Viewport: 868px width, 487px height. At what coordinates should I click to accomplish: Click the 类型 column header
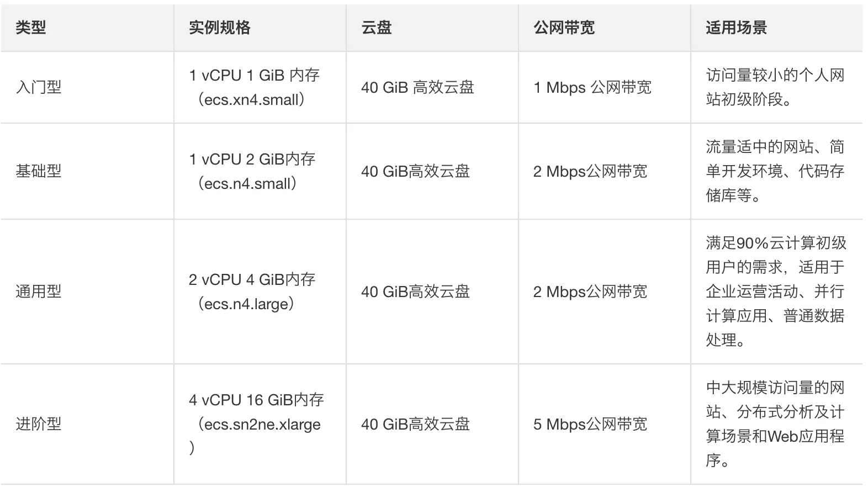pos(30,28)
